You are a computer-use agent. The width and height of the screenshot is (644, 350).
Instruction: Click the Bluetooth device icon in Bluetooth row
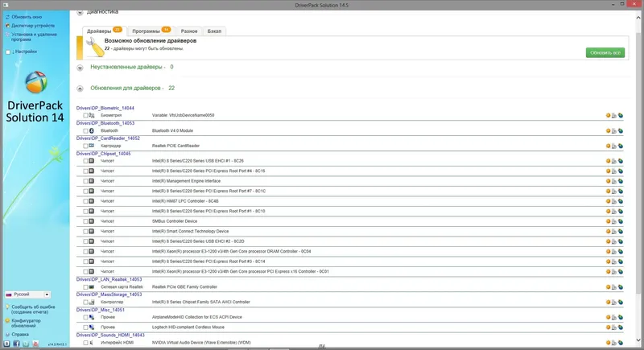click(92, 130)
